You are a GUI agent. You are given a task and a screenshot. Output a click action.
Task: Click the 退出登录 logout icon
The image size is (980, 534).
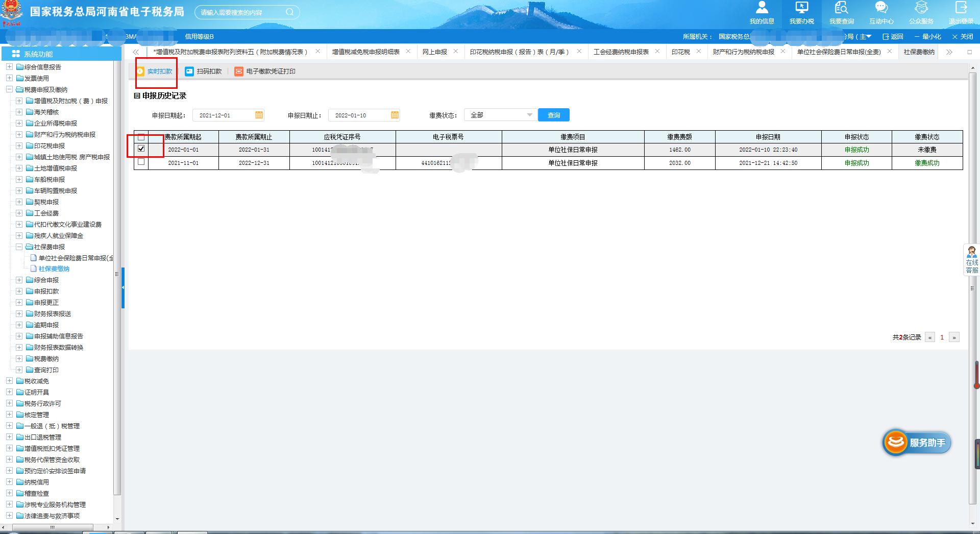coord(961,9)
